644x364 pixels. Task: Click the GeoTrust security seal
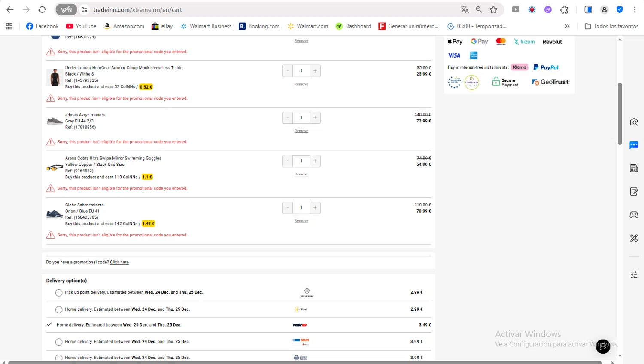coord(550,82)
